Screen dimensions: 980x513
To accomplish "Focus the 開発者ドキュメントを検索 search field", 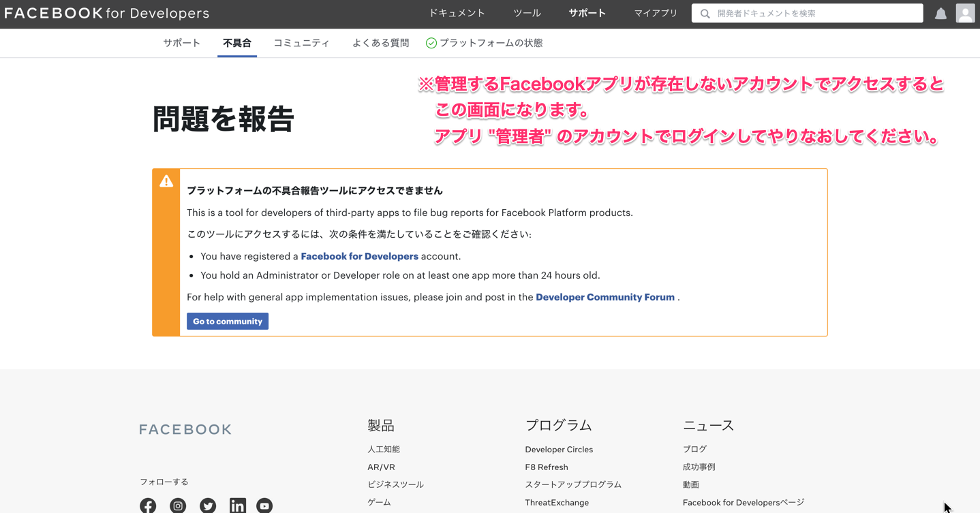I will 808,14.
